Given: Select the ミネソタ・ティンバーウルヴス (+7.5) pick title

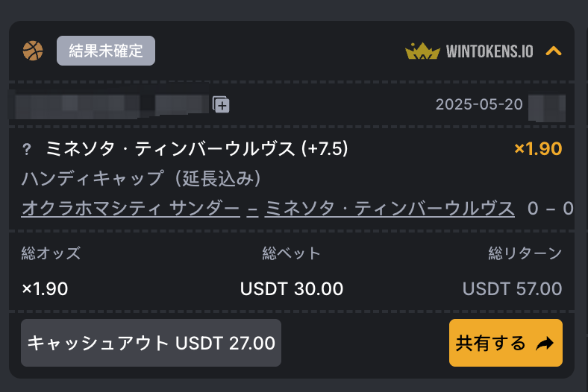Looking at the screenshot, I should (x=196, y=148).
